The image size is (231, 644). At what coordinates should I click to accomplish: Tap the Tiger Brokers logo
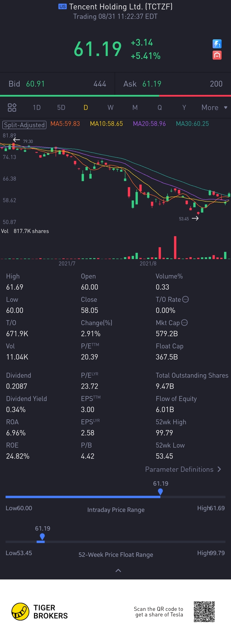click(40, 611)
